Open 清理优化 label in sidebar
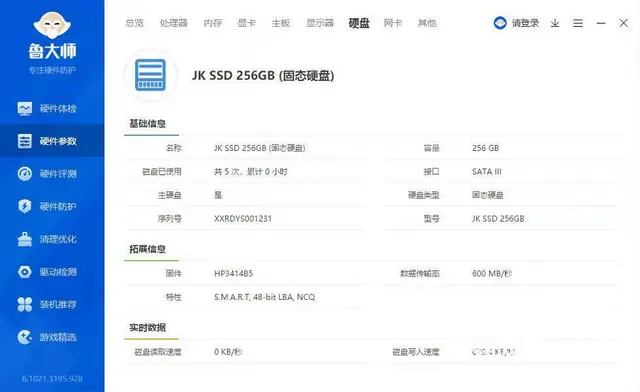 pos(58,239)
